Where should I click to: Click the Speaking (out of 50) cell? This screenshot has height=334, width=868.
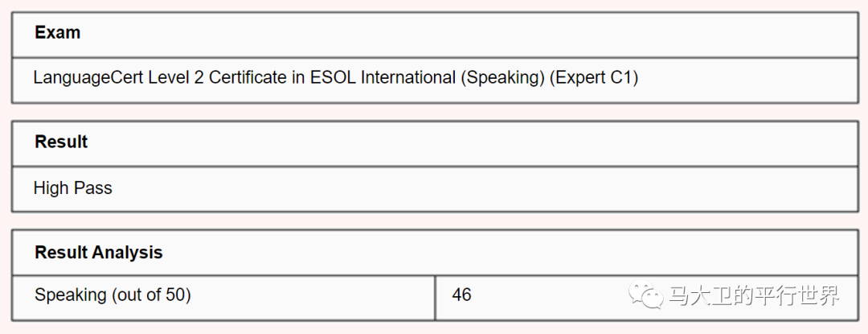click(223, 296)
